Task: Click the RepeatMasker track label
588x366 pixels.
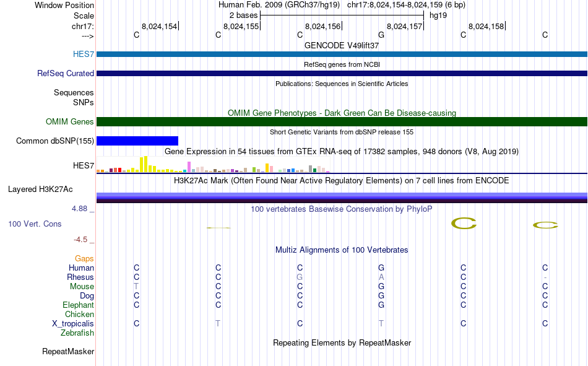Action: pyautogui.click(x=68, y=351)
